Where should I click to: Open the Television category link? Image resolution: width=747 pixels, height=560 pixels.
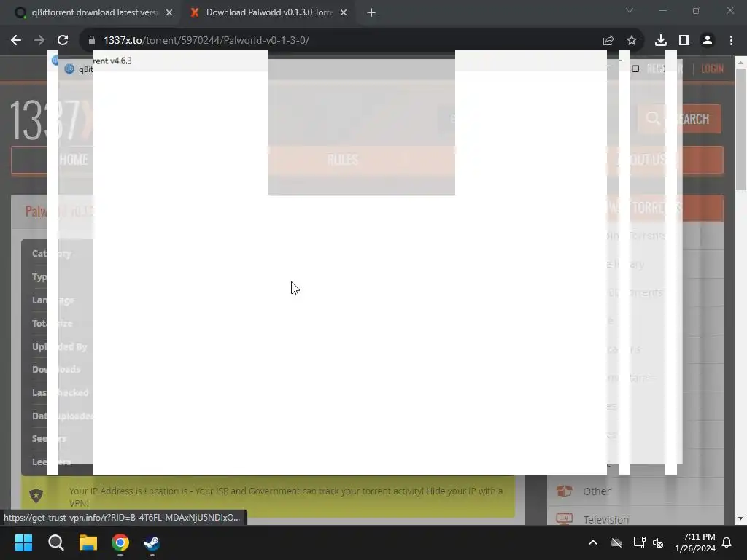[x=606, y=519]
